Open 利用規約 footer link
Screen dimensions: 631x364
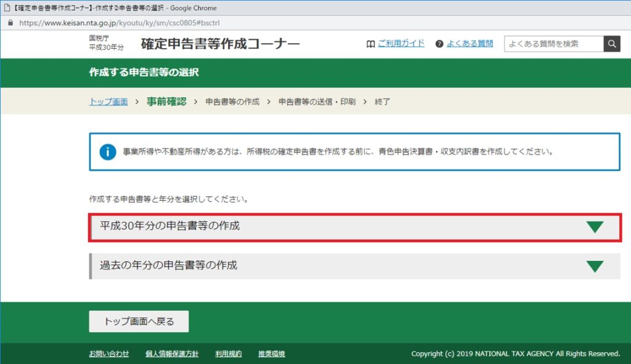228,354
